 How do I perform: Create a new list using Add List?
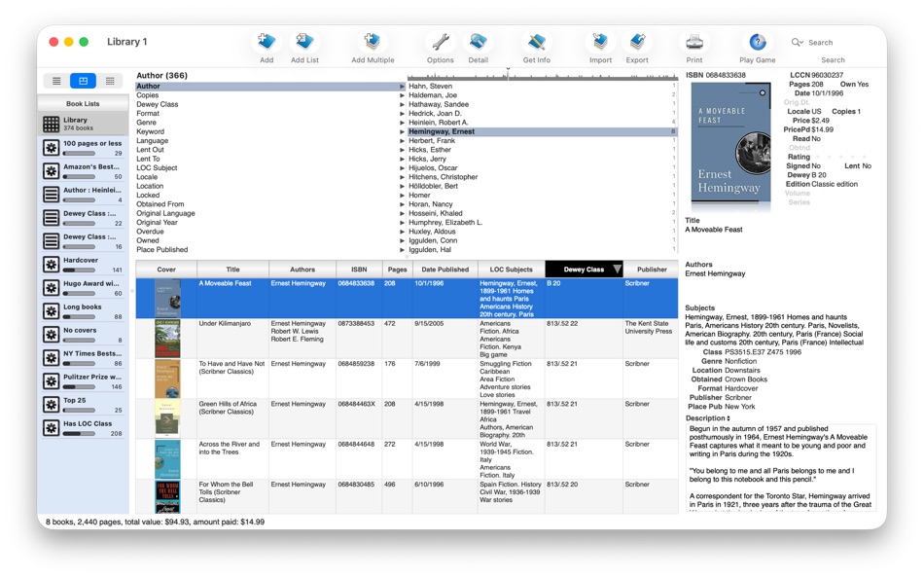click(x=304, y=41)
